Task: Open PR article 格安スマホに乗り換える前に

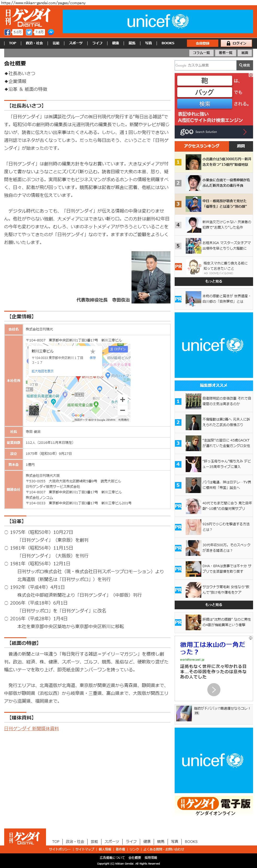Action: [x=225, y=266]
